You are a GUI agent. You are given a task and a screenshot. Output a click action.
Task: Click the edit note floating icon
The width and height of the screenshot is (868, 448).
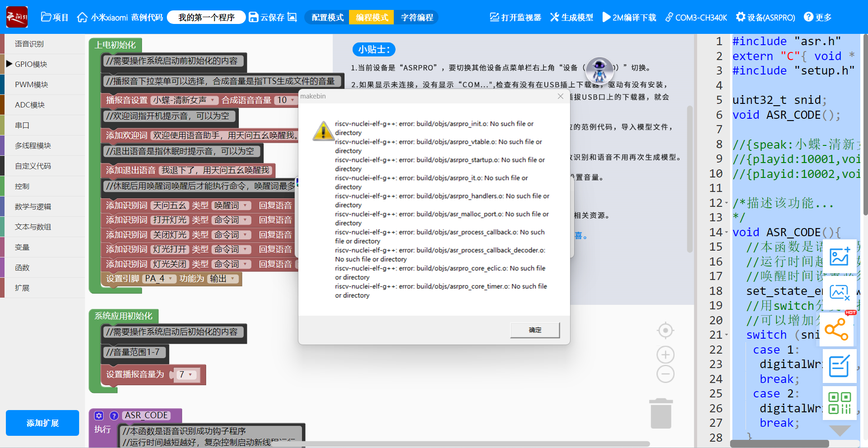coord(840,366)
